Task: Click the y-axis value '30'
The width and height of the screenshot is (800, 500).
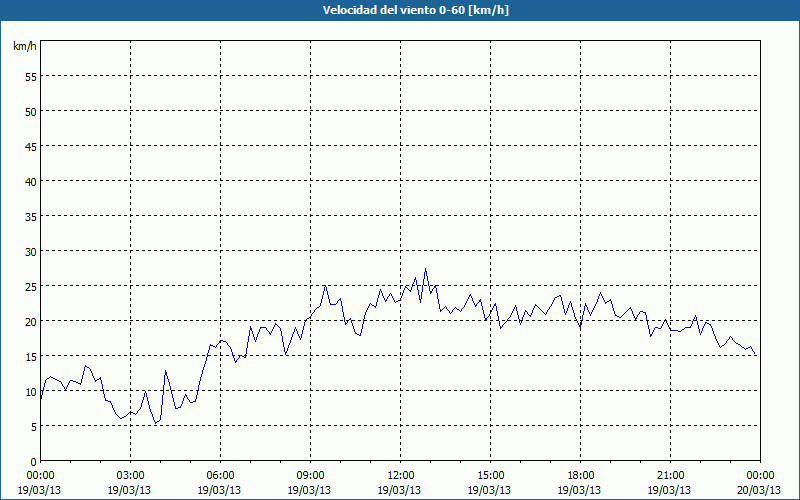Action: click(31, 252)
